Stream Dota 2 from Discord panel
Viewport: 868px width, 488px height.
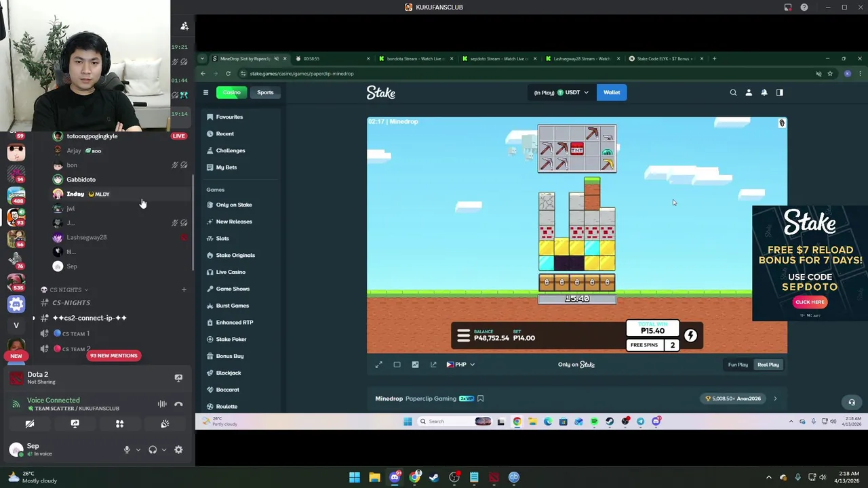click(178, 378)
